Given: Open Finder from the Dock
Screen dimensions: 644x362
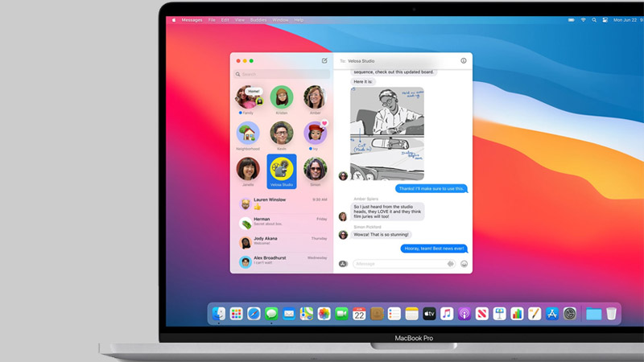Looking at the screenshot, I should [x=218, y=314].
